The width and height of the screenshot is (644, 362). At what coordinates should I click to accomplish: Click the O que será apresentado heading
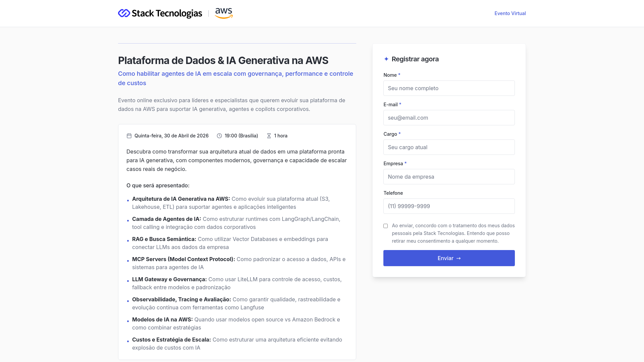(158, 185)
